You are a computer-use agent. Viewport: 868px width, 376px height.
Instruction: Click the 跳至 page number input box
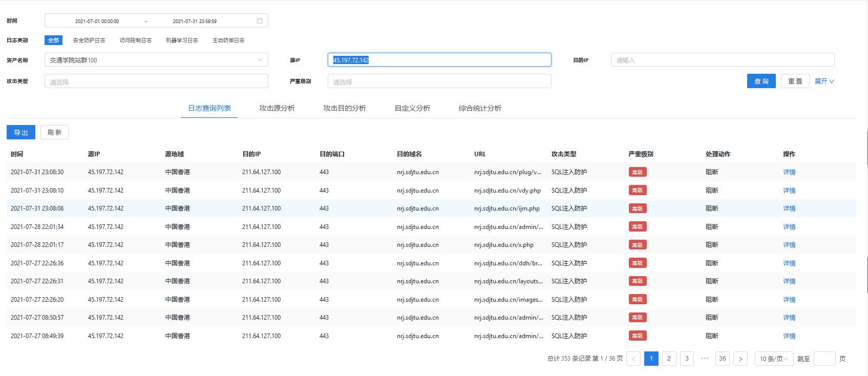coord(824,359)
